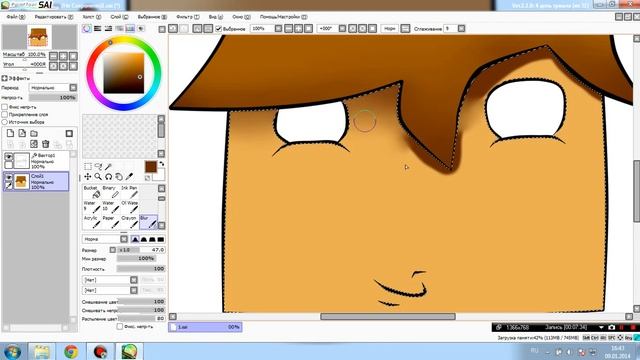Open the Файл menu
The width and height of the screenshot is (640, 360).
(x=16, y=17)
